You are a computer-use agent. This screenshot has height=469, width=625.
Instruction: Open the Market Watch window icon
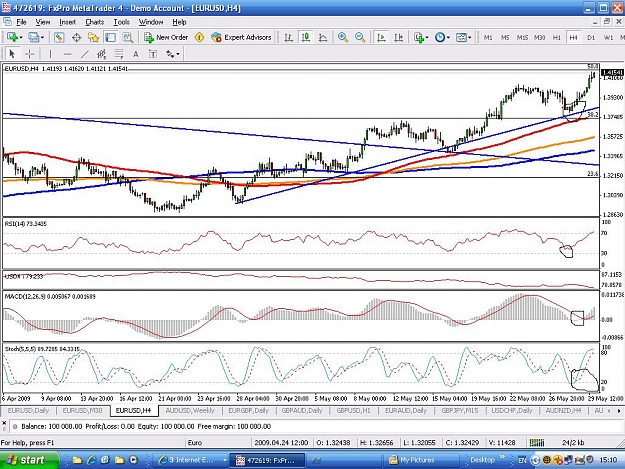(x=59, y=37)
